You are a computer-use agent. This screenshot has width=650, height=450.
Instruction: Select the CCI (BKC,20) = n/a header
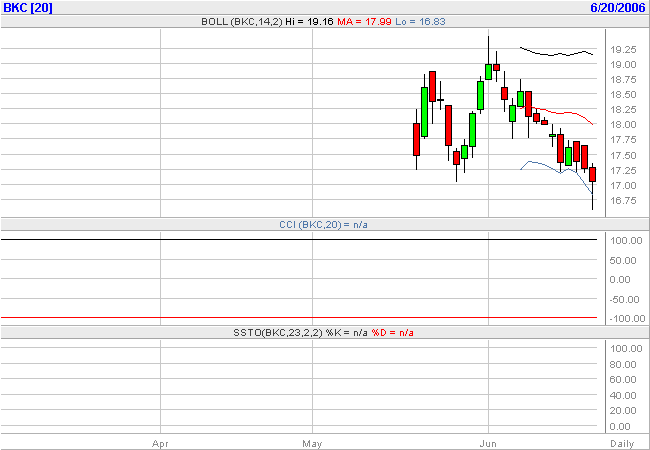(323, 225)
